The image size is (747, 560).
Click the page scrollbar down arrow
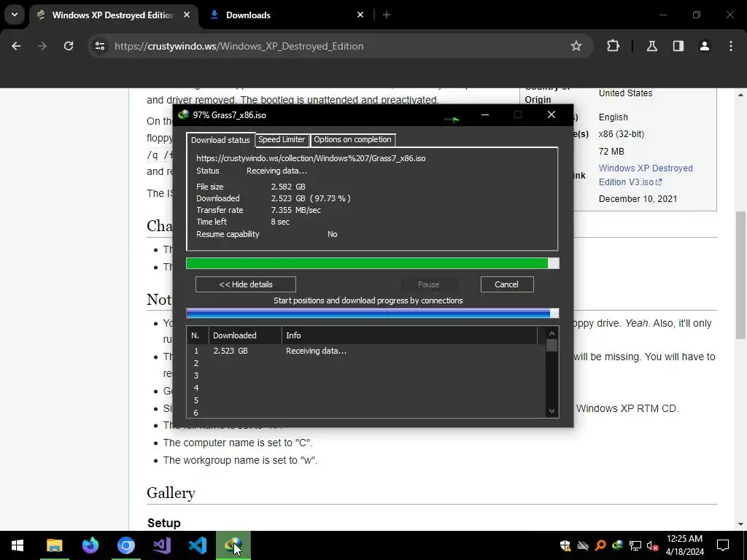pos(740,524)
